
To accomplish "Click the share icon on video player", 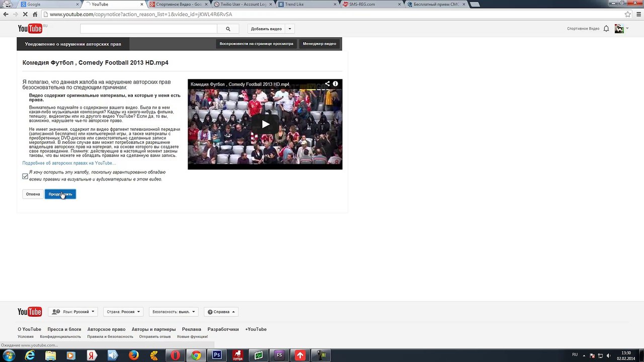I will [328, 84].
